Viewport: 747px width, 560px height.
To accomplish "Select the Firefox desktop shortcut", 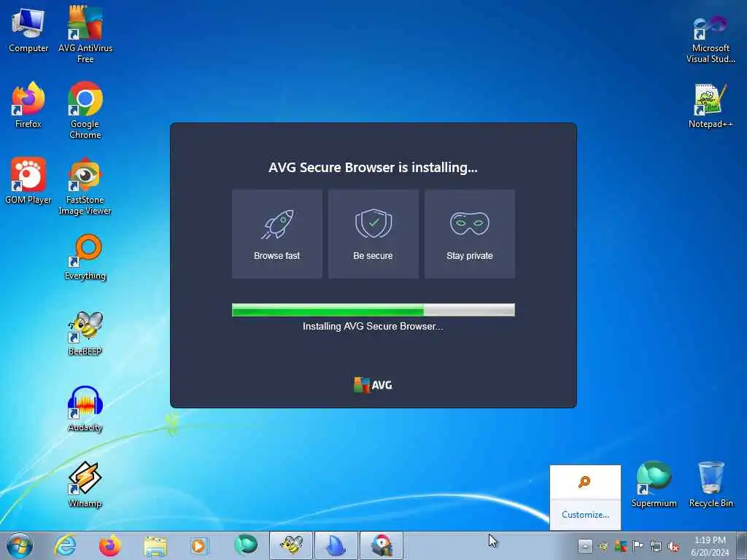I will (28, 105).
